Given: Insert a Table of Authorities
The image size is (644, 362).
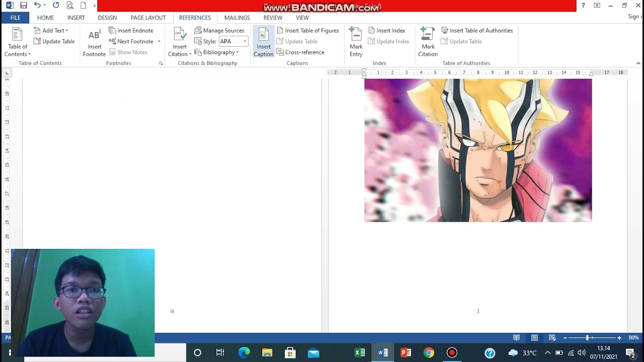Looking at the screenshot, I should pyautogui.click(x=477, y=31).
